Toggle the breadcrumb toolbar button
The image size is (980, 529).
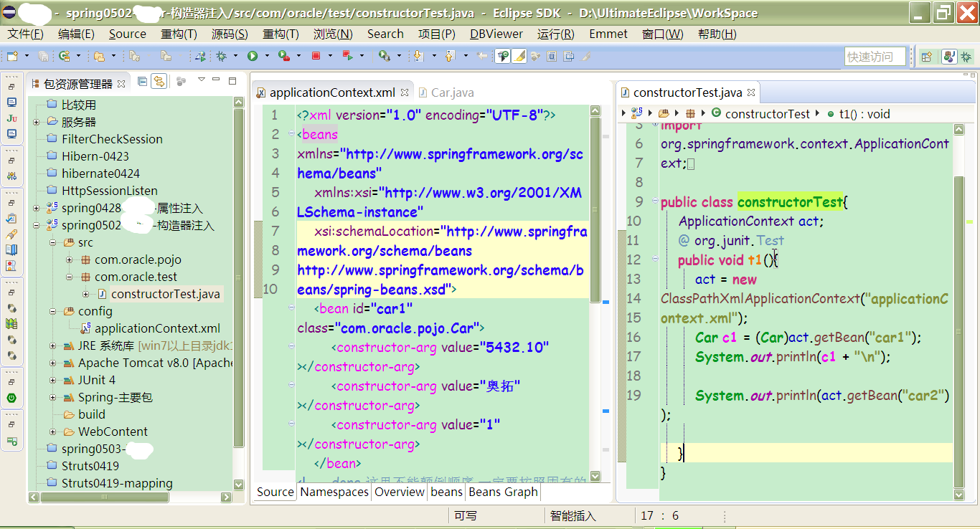[x=502, y=56]
